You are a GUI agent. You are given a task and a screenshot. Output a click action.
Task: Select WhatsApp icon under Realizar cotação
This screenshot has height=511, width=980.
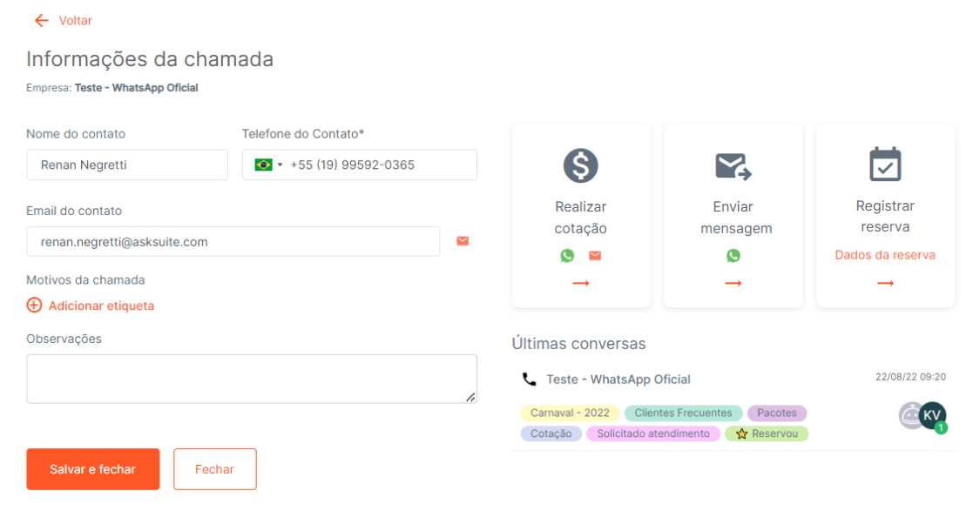click(567, 256)
